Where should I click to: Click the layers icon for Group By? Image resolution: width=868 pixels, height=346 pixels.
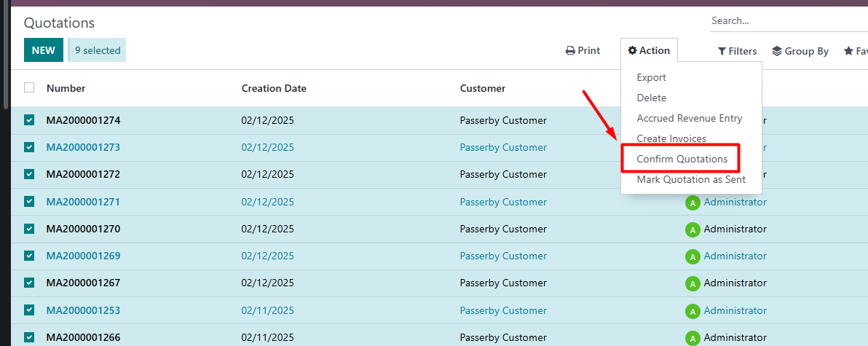pyautogui.click(x=777, y=51)
